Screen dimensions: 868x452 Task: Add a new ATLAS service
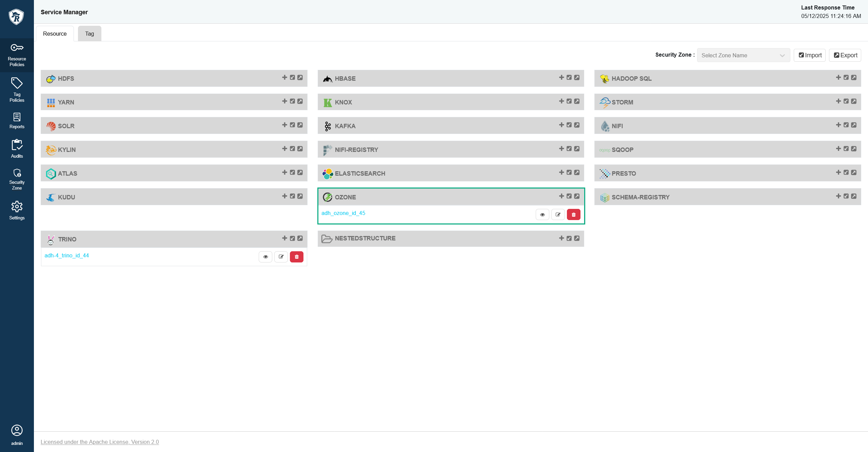284,173
